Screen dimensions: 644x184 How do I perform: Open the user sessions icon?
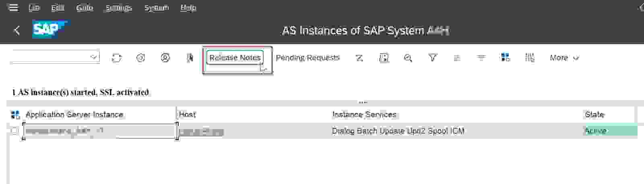pyautogui.click(x=165, y=58)
